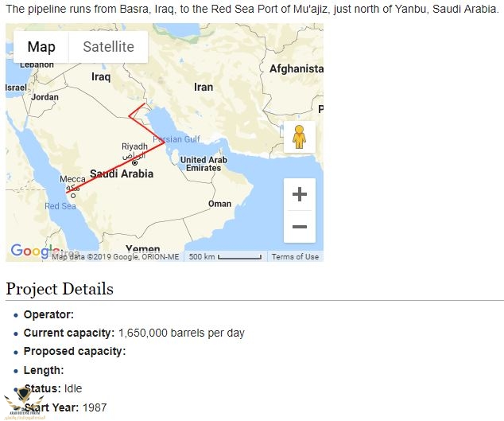Image resolution: width=504 pixels, height=421 pixels.
Task: Click the Map data copyright text
Action: coord(115,256)
